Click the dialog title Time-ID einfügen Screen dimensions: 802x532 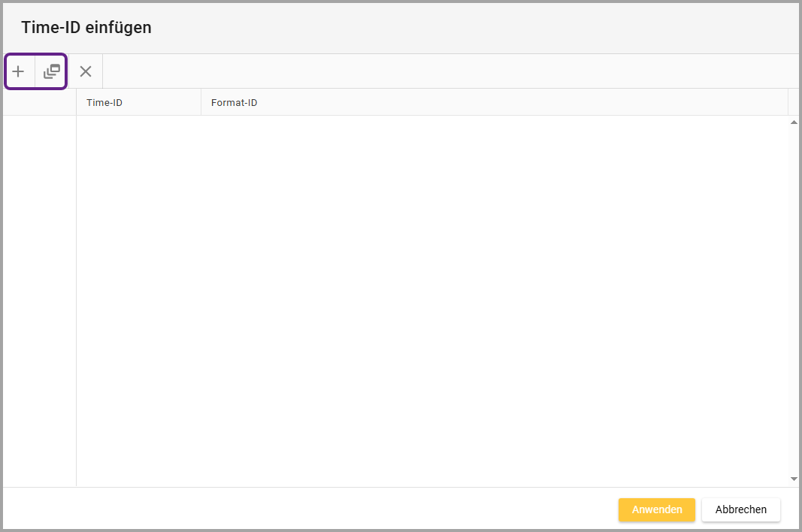pyautogui.click(x=86, y=28)
